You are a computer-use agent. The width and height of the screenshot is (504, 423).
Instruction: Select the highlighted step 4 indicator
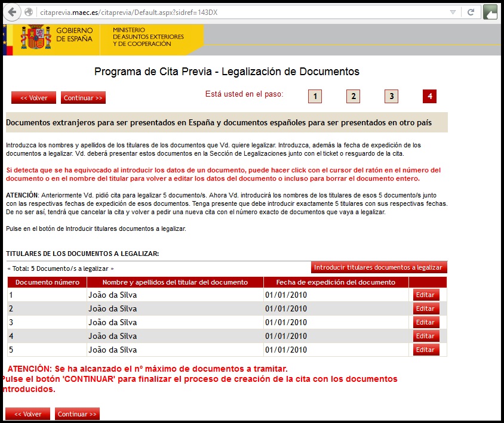(430, 97)
